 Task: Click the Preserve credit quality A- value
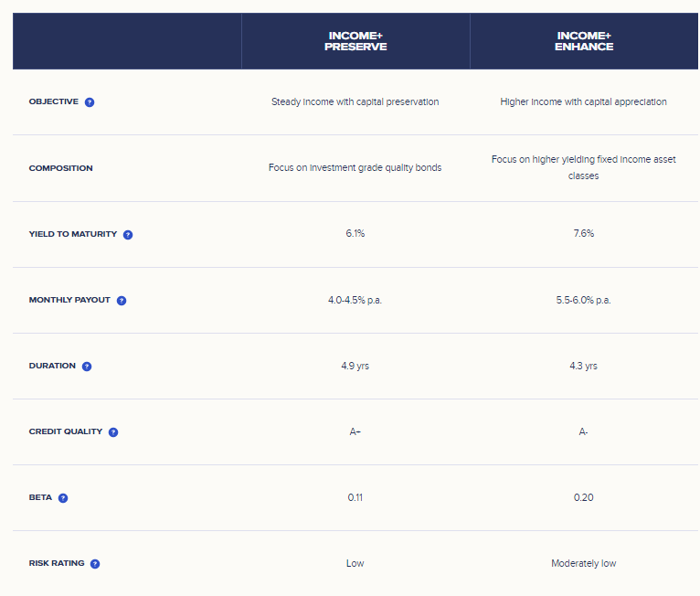point(355,431)
